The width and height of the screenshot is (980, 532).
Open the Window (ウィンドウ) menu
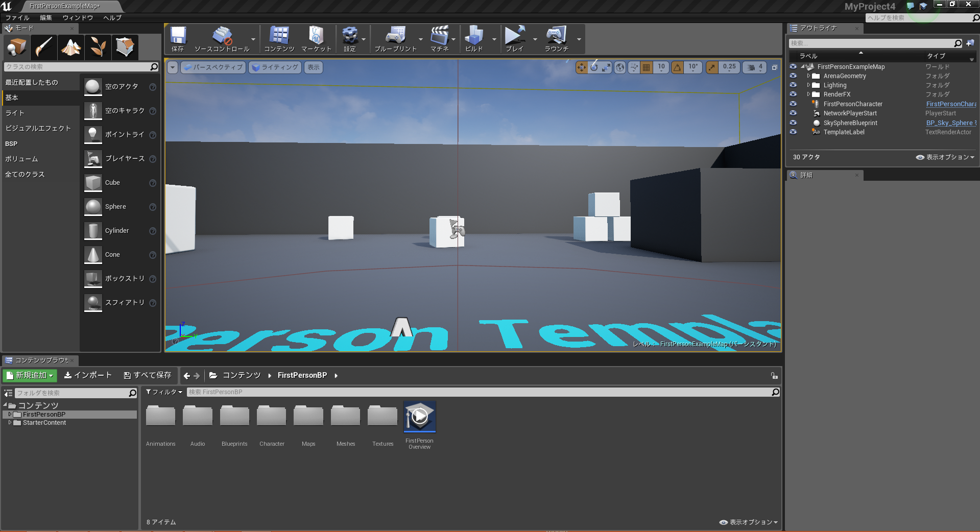point(78,18)
